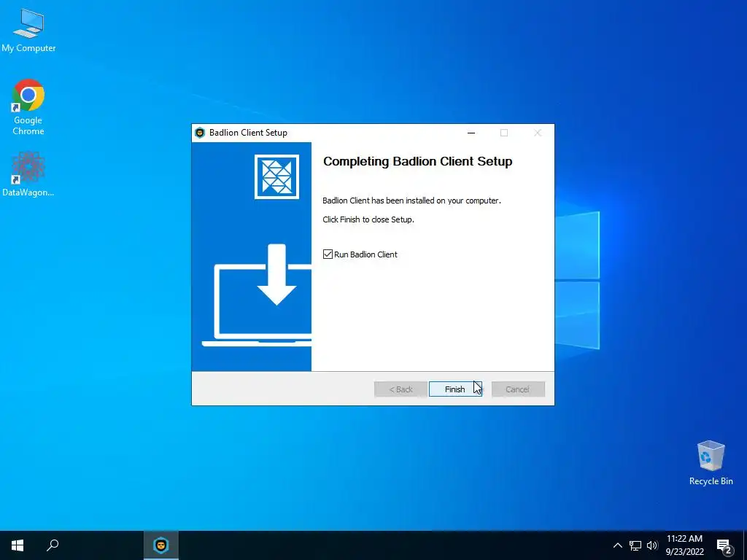
Task: Minimize the Badlion Client Setup window
Action: point(471,133)
